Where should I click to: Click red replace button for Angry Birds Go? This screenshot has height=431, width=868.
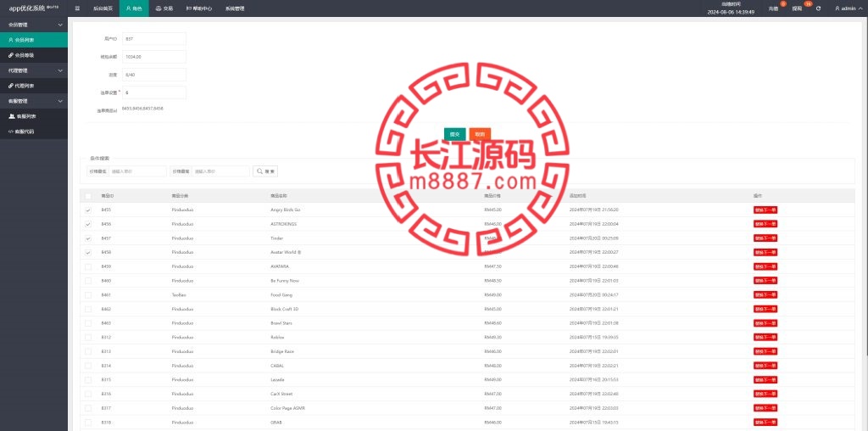(x=765, y=210)
